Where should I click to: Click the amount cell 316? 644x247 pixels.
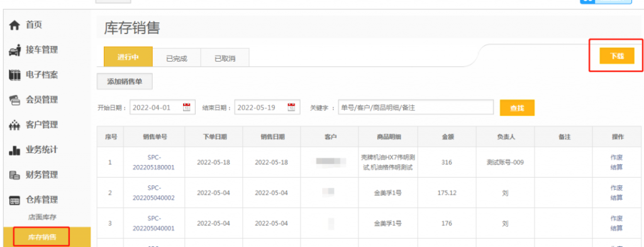click(x=447, y=162)
